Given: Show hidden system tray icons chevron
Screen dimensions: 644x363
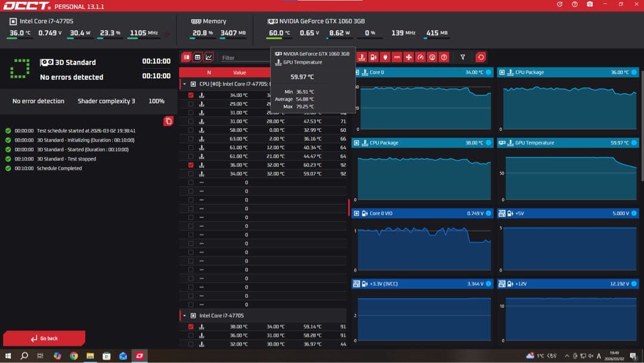Looking at the screenshot, I should tap(567, 356).
